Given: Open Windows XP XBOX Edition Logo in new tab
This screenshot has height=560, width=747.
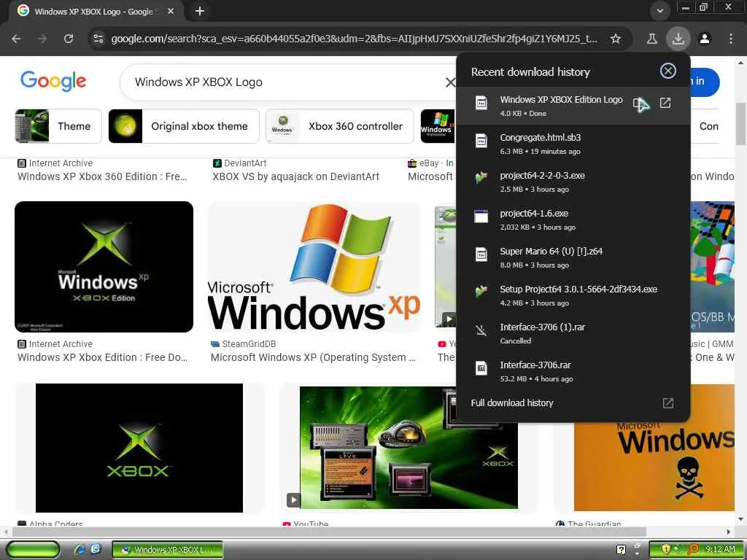Looking at the screenshot, I should 665,103.
